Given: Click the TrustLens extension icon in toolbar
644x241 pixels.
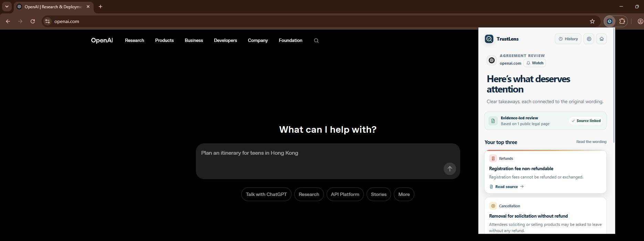Looking at the screenshot, I should [610, 21].
